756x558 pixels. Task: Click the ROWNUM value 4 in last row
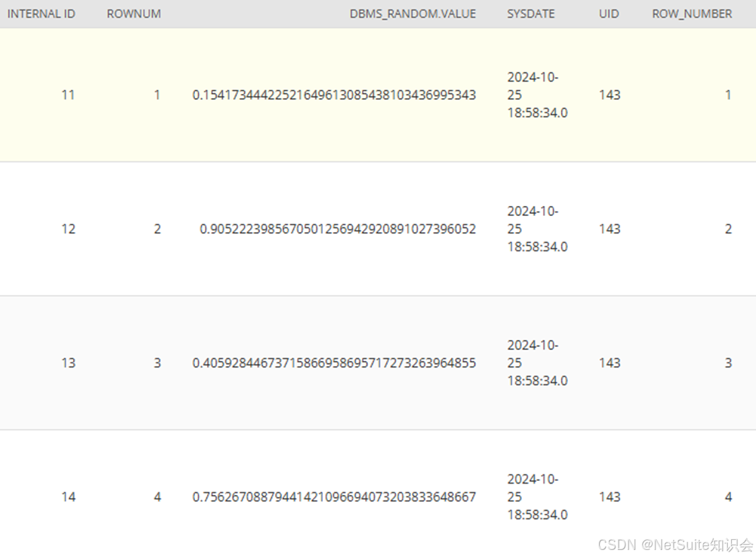[x=157, y=497]
